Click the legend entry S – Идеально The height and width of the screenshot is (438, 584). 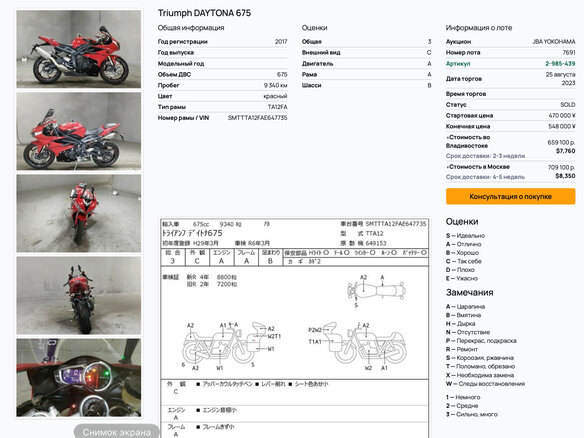coord(465,236)
